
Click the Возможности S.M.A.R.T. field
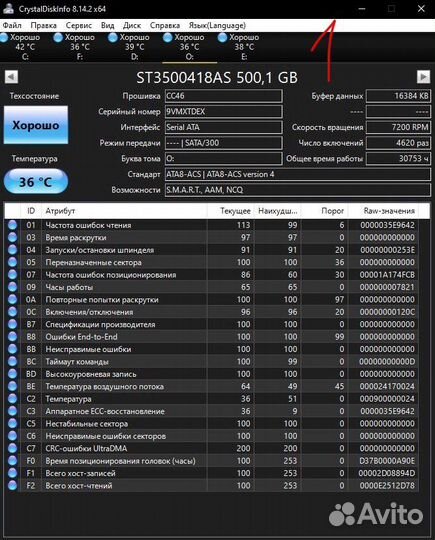pos(298,190)
